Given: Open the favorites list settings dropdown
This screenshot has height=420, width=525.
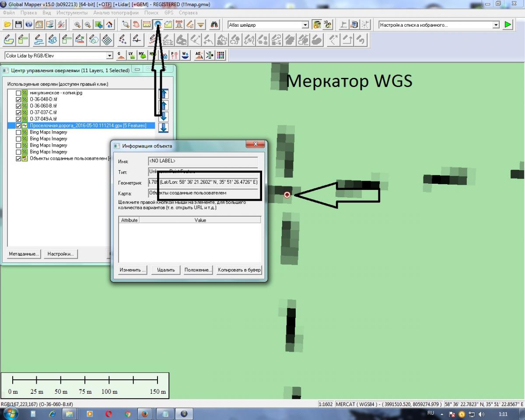Looking at the screenshot, I should [x=496, y=25].
